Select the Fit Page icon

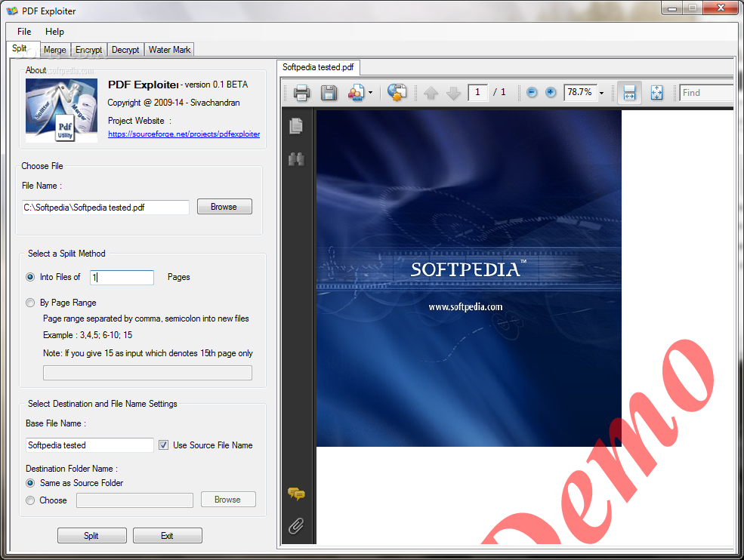tap(656, 93)
